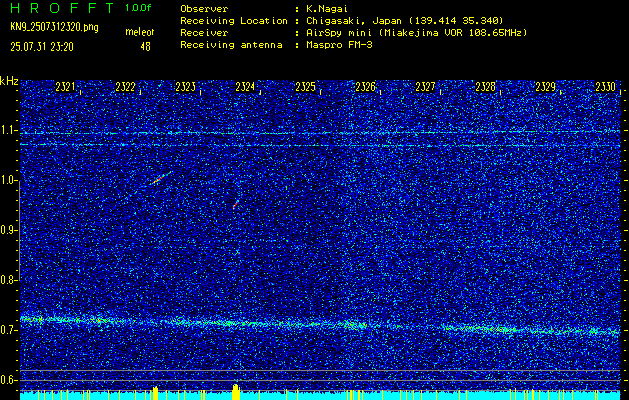Click the Receiving Location label

coord(234,20)
